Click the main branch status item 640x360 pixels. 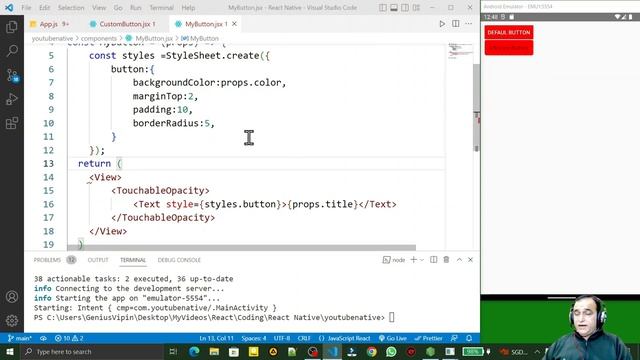tap(20, 338)
